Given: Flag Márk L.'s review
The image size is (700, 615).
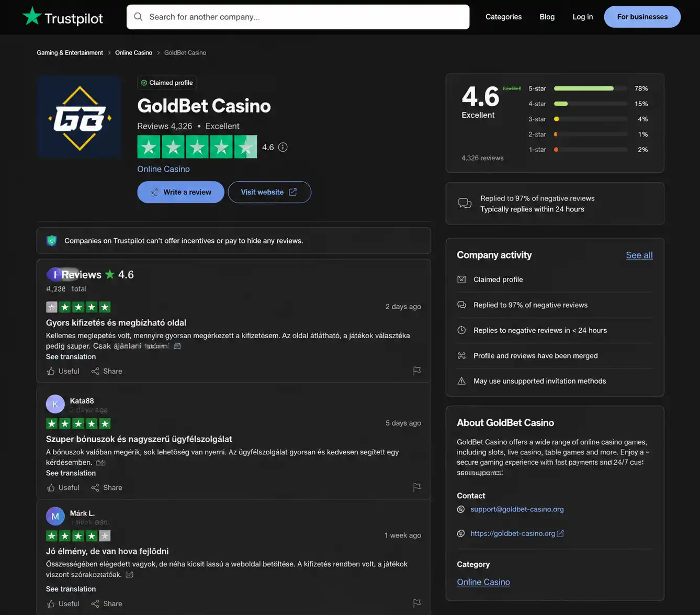Looking at the screenshot, I should pyautogui.click(x=417, y=603).
